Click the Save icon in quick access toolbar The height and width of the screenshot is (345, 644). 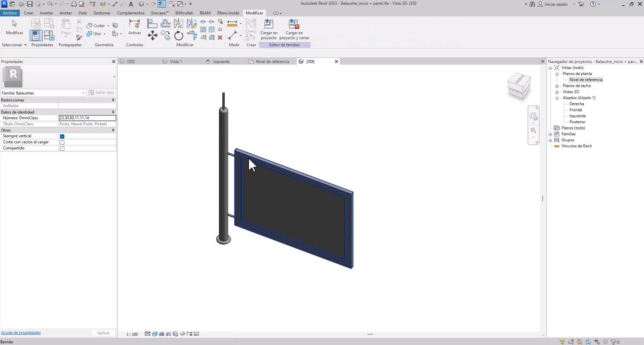click(x=30, y=4)
